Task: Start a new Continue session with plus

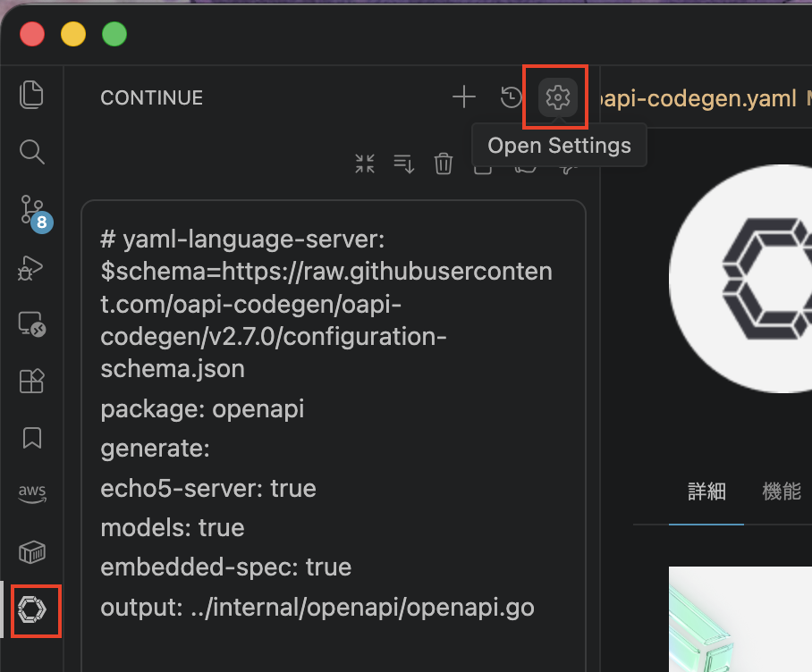Action: point(464,97)
